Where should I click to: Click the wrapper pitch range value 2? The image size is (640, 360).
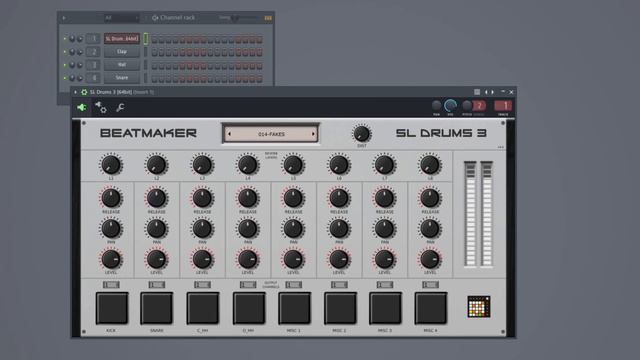479,106
